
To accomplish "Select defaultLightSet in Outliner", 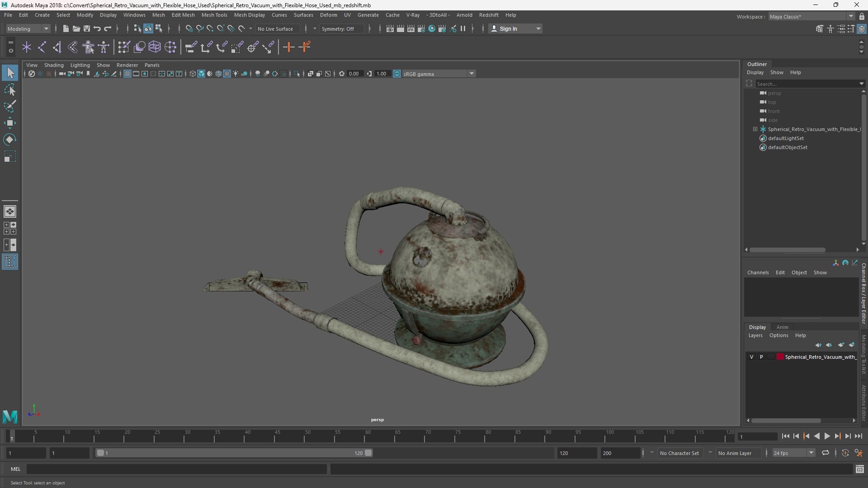I will (x=786, y=138).
